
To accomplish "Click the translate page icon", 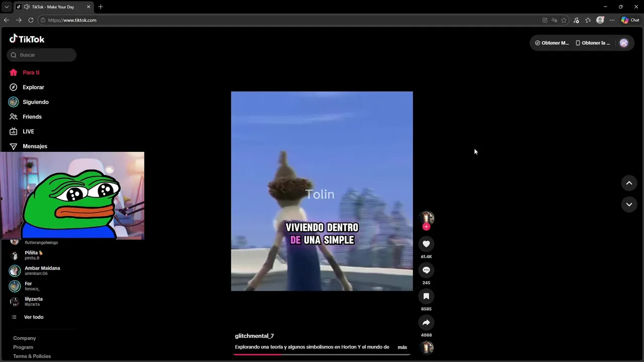I will click(554, 20).
